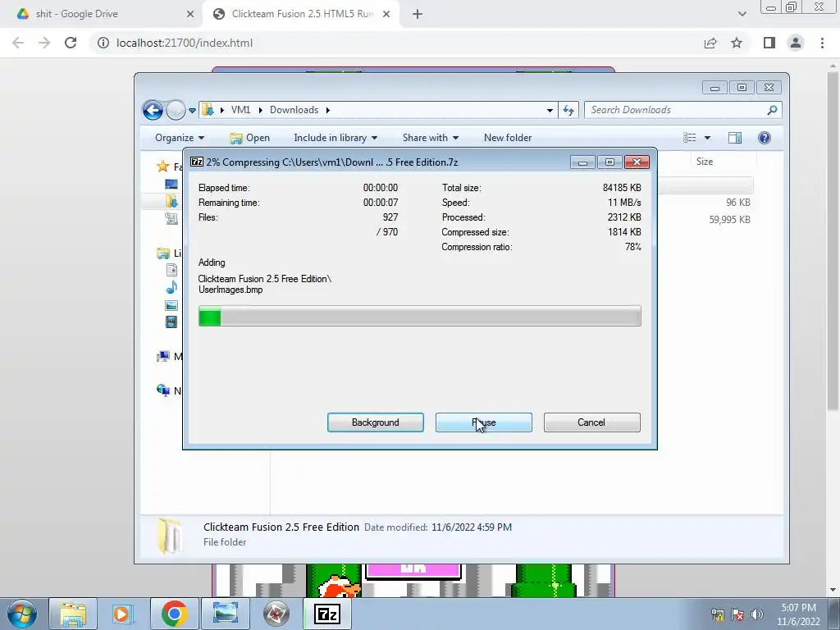Click the compression progress bar
This screenshot has width=840, height=630.
pos(419,316)
